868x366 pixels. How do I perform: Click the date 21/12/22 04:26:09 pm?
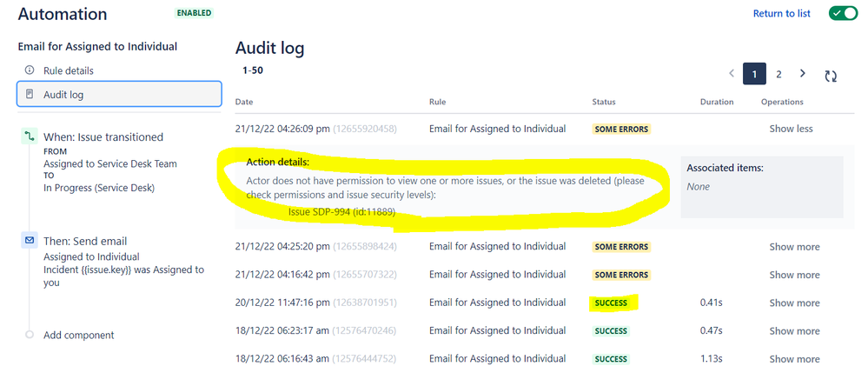(x=282, y=129)
